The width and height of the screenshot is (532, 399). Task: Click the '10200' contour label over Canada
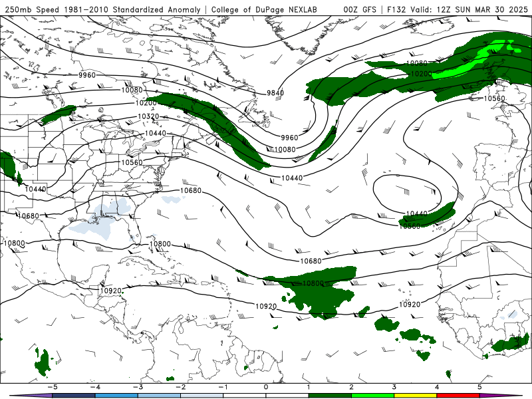coord(146,103)
